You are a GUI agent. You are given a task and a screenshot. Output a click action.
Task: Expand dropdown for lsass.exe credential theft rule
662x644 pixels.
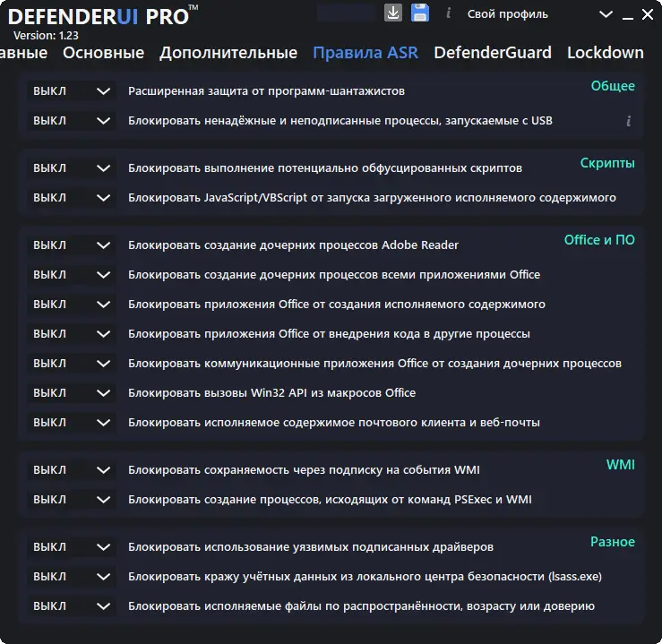72,577
